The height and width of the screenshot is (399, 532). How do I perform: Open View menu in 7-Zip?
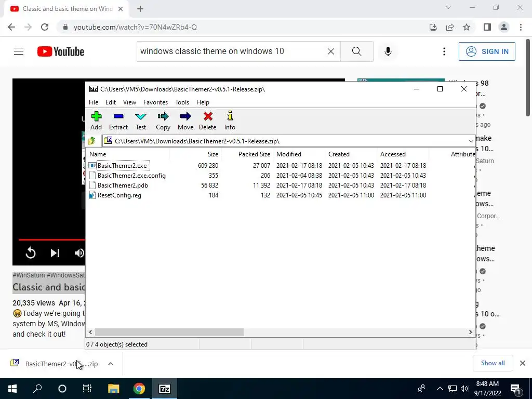(129, 102)
